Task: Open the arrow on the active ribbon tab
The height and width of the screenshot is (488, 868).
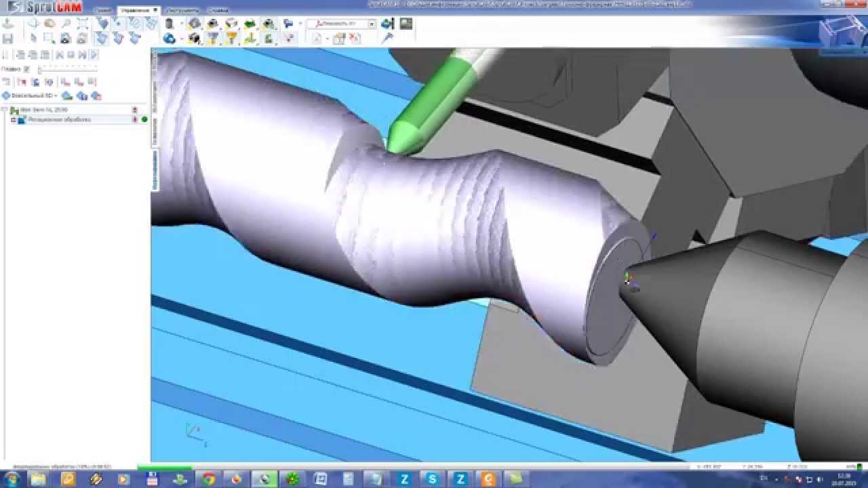Action: point(155,10)
